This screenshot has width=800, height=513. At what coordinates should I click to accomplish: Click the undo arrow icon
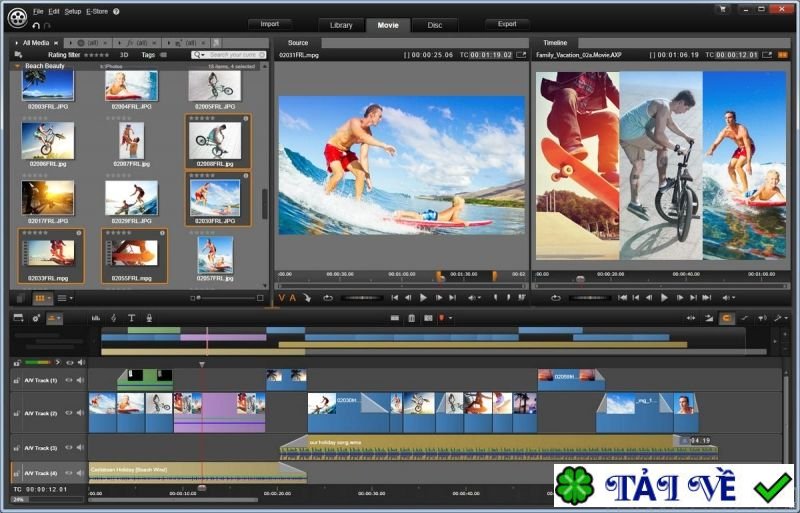36,25
